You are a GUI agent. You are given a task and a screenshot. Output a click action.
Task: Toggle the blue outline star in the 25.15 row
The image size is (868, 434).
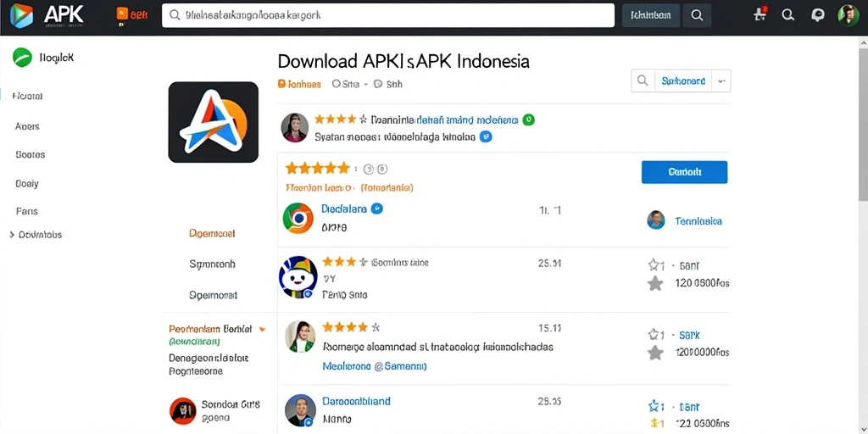(655, 406)
